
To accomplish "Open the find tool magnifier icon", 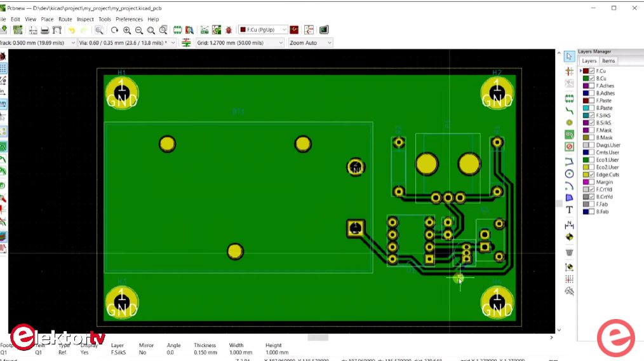I will click(x=99, y=30).
